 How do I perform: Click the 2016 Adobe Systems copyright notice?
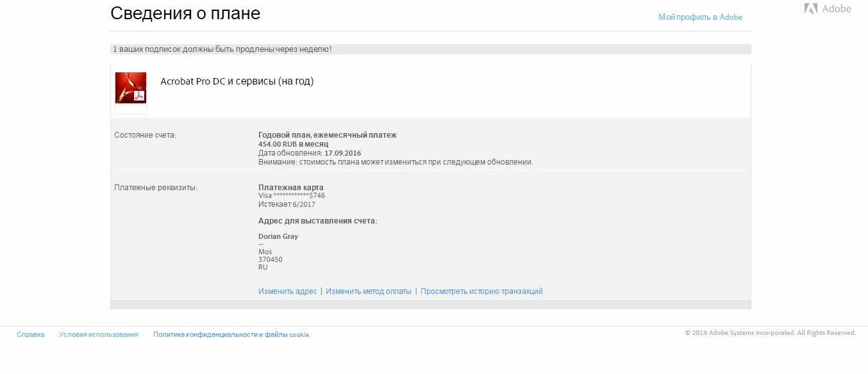tap(771, 333)
